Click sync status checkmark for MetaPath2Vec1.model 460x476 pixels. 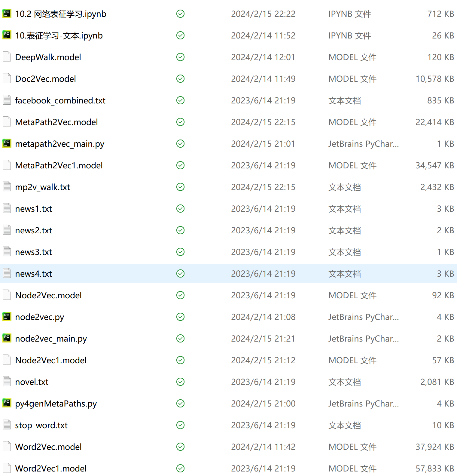tap(180, 165)
